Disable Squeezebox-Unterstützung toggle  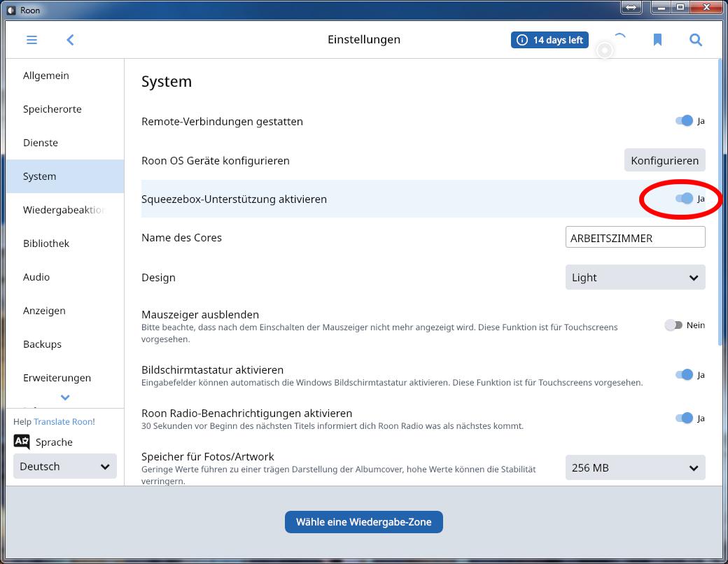point(685,199)
